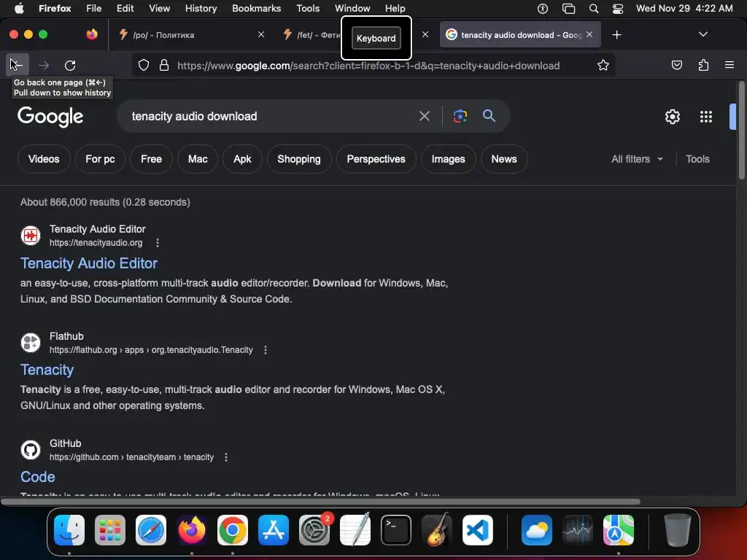Open the GitHub Code result link
Screen dimensions: 747x560
click(38, 477)
